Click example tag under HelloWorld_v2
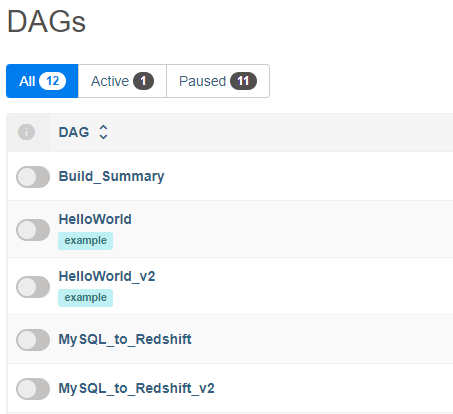Viewport: 453px width, 414px height. 85,298
